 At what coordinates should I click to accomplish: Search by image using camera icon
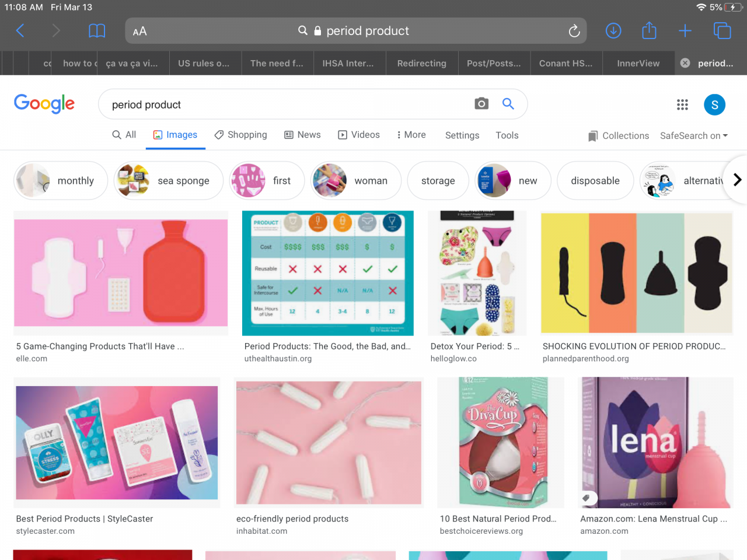coord(481,104)
